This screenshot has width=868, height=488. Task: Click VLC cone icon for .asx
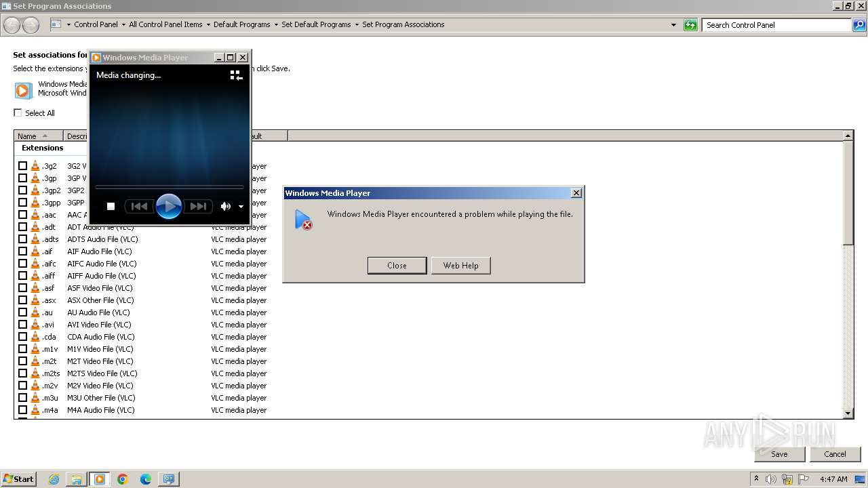pos(35,300)
